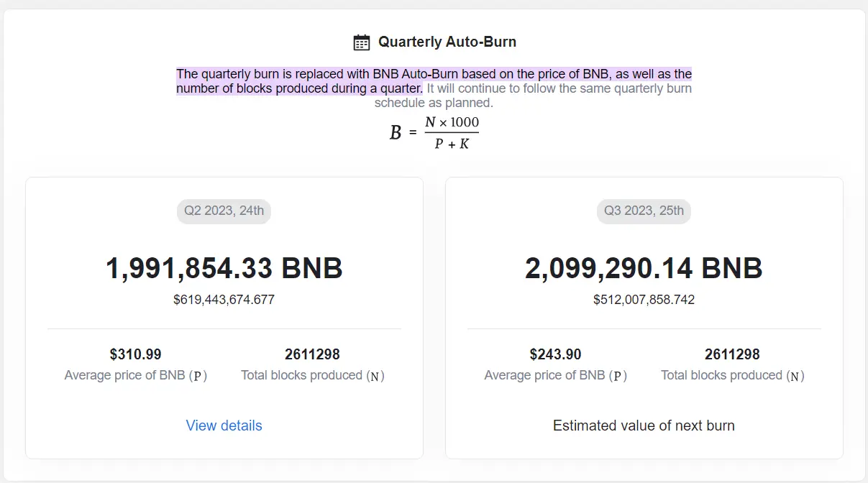Click the calendar icon beside Quarterly Auto-Burn
This screenshot has height=483, width=868.
point(362,42)
